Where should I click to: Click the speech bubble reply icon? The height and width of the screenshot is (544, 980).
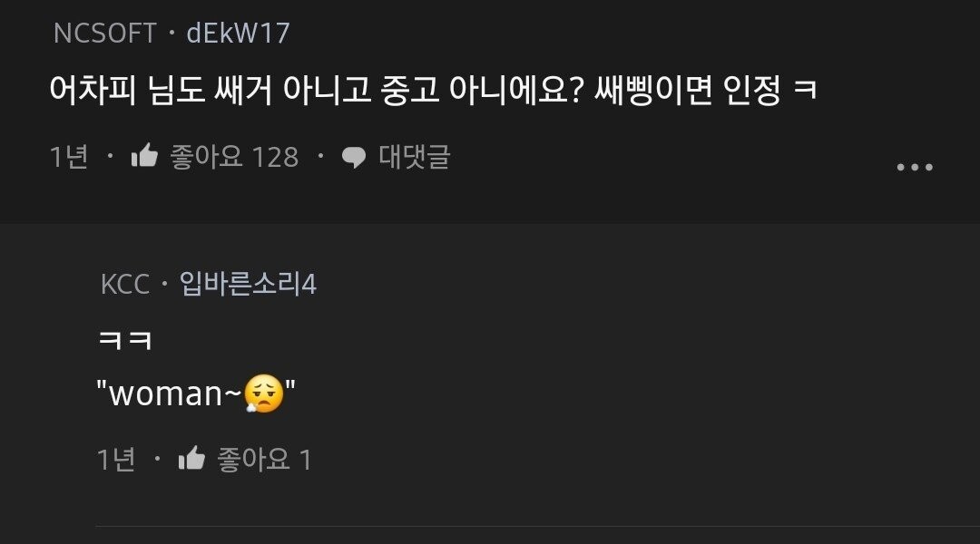[353, 158]
